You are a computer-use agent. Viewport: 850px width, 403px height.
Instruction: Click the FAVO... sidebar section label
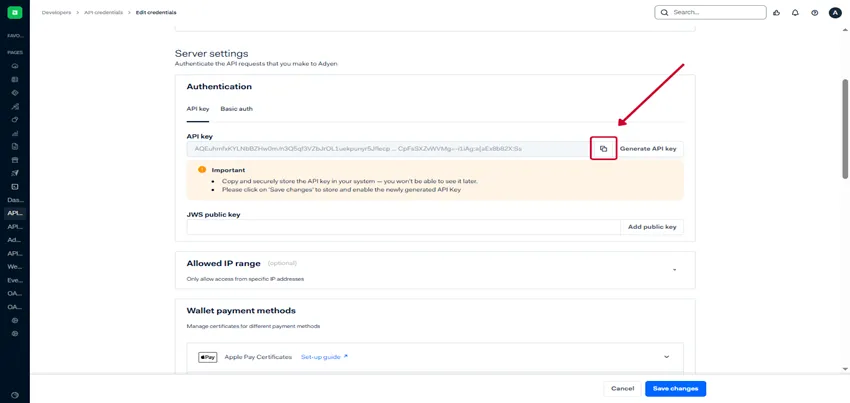point(15,36)
